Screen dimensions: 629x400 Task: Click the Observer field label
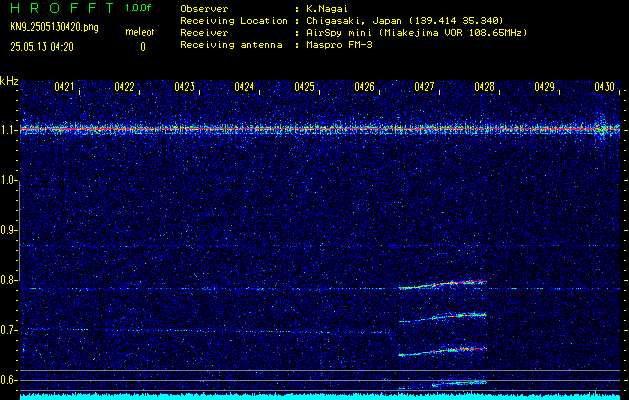pos(204,9)
